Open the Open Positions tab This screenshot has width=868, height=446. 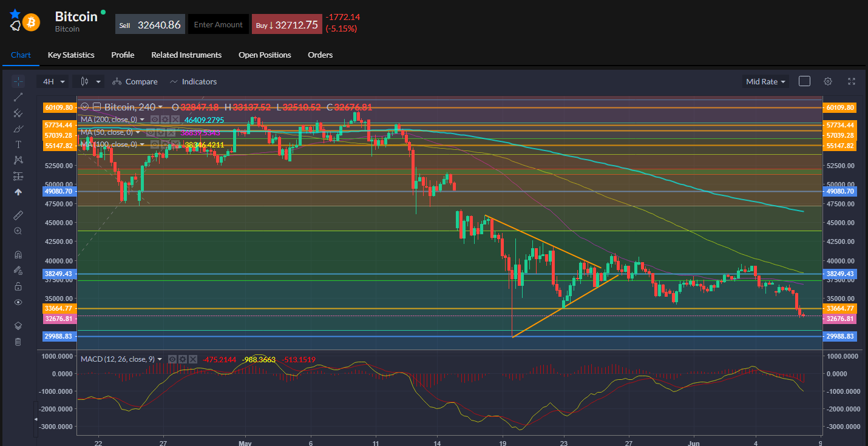point(265,55)
